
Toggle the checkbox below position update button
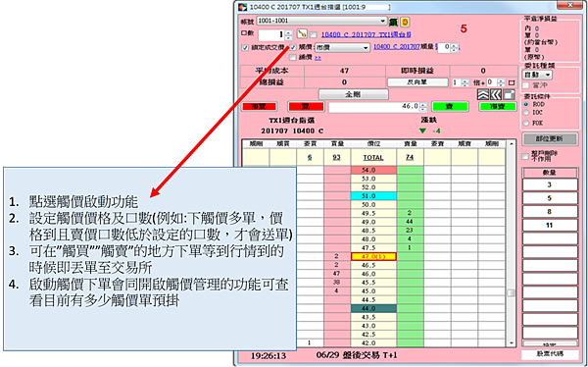[x=525, y=156]
